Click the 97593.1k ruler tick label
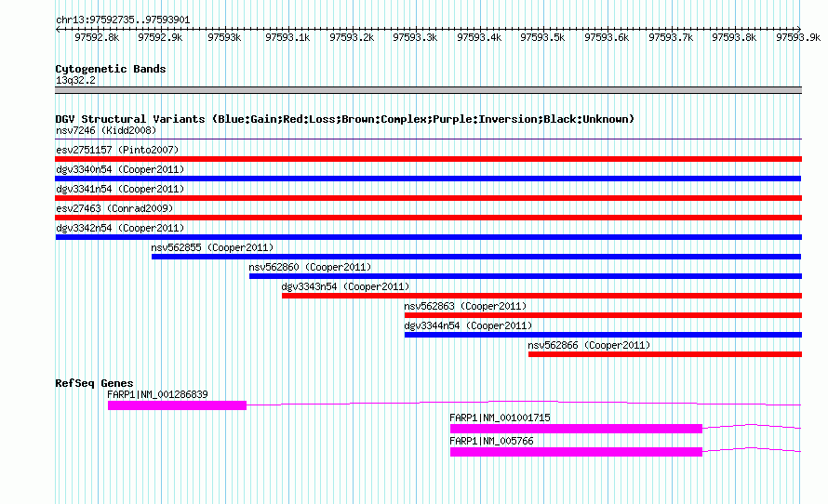This screenshot has width=828, height=504. click(287, 37)
